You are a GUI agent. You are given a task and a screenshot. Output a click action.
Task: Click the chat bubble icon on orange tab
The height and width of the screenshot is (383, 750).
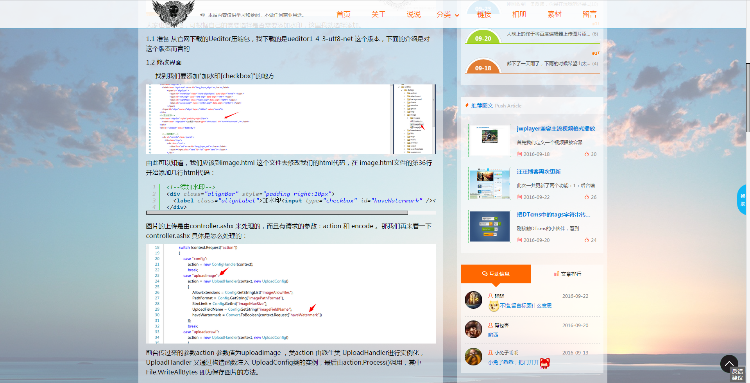(x=485, y=274)
